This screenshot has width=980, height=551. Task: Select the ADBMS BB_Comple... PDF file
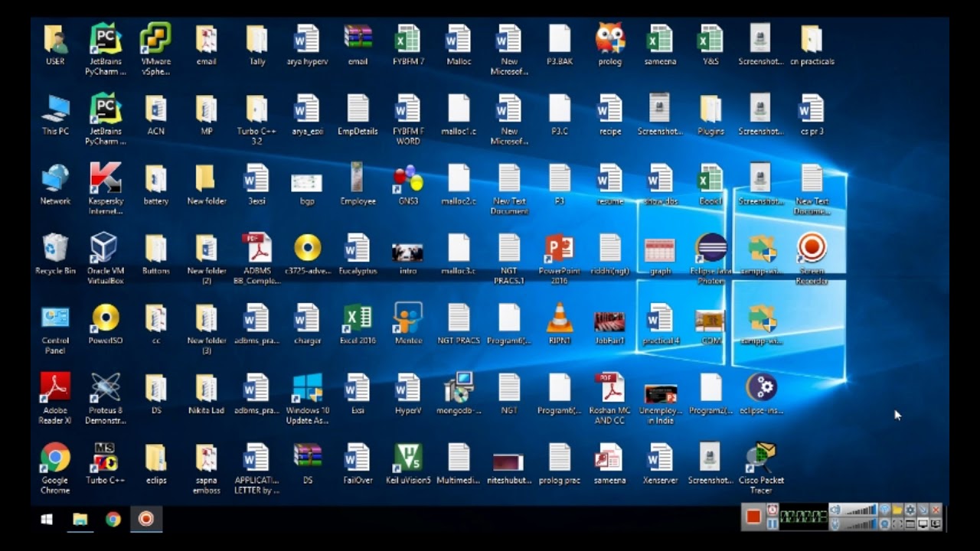tap(256, 257)
